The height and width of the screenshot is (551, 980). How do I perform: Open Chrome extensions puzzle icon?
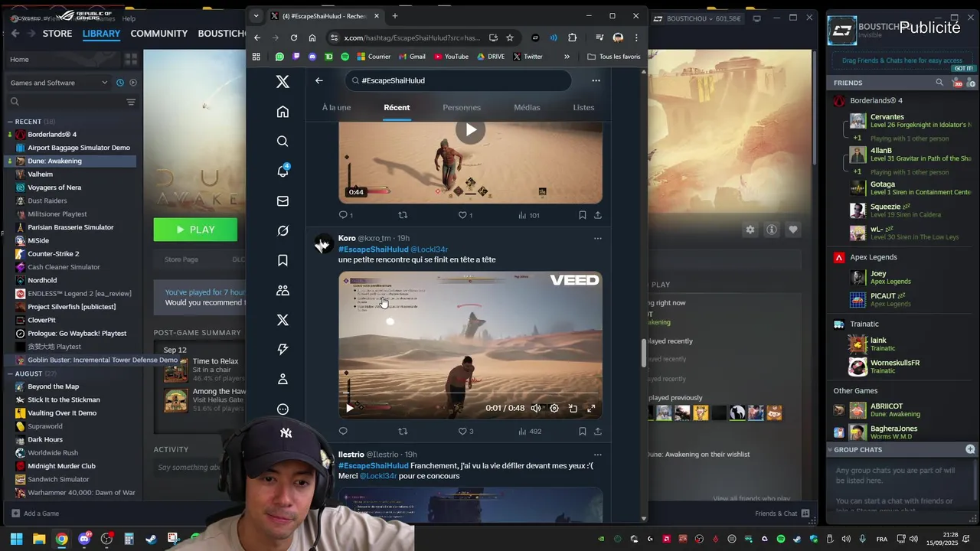point(572,37)
